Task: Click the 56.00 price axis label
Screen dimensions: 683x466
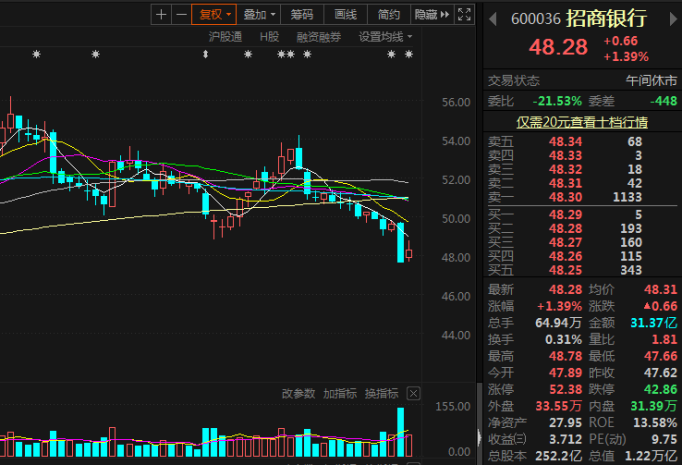Action: click(x=456, y=102)
